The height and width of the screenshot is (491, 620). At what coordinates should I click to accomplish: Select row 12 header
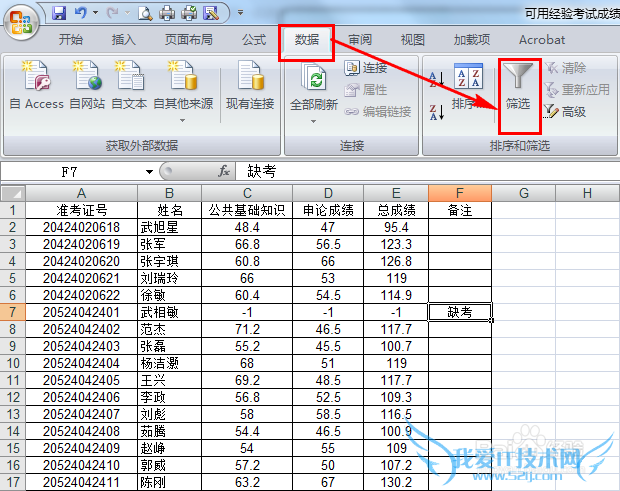(x=13, y=397)
